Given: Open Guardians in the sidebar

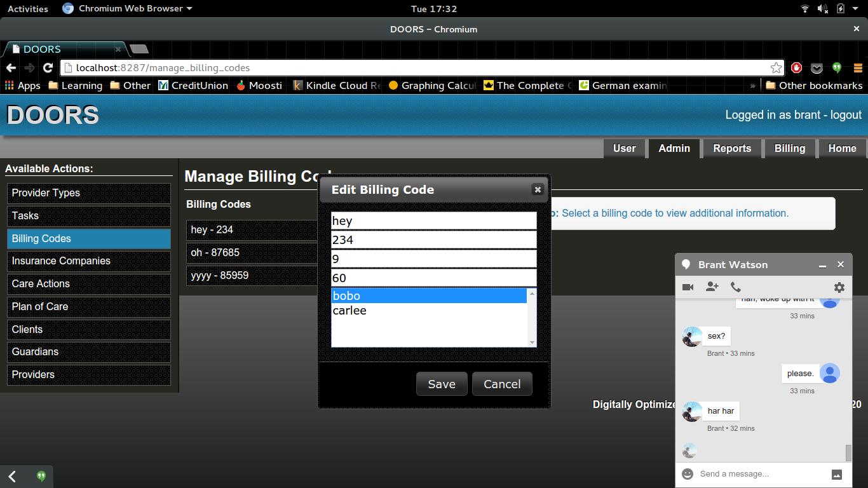Looking at the screenshot, I should 89,352.
